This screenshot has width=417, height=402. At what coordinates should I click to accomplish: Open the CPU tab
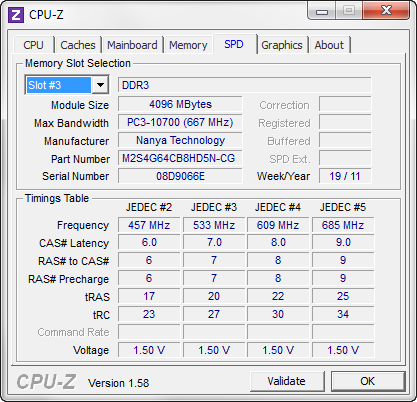33,45
